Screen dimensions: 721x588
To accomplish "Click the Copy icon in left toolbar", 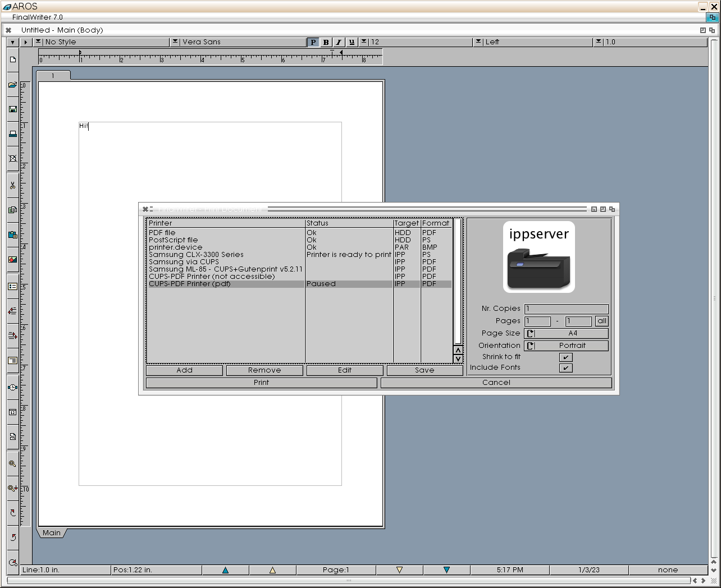I will point(12,210).
